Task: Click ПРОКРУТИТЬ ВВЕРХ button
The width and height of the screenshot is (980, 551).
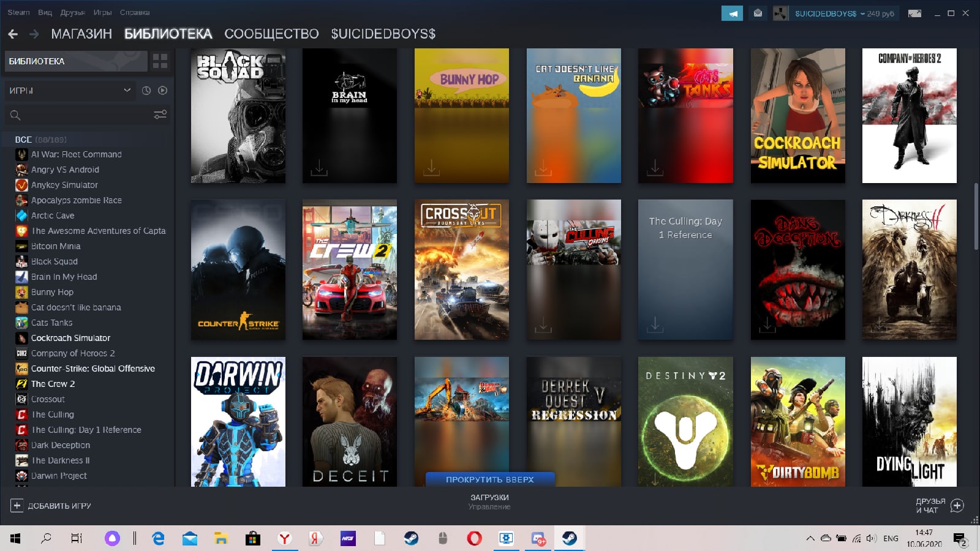Action: pyautogui.click(x=490, y=479)
